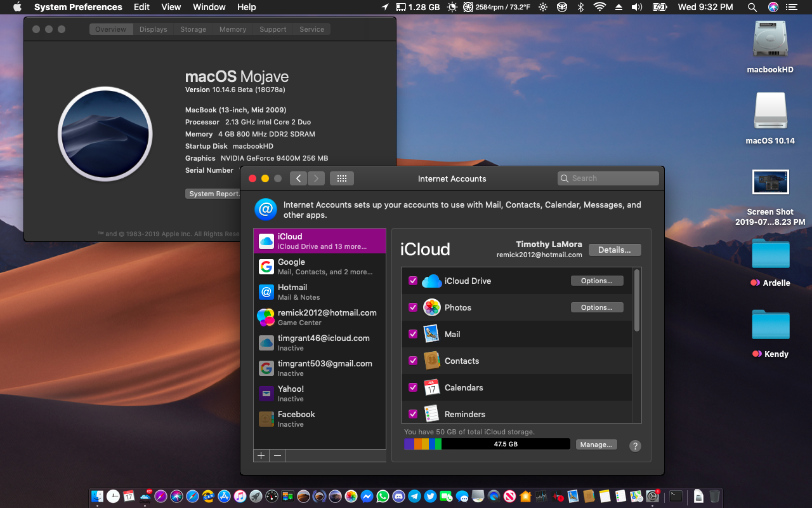Screen dimensions: 812x508
Task: Launch Siri from the Dock
Action: pos(176,496)
